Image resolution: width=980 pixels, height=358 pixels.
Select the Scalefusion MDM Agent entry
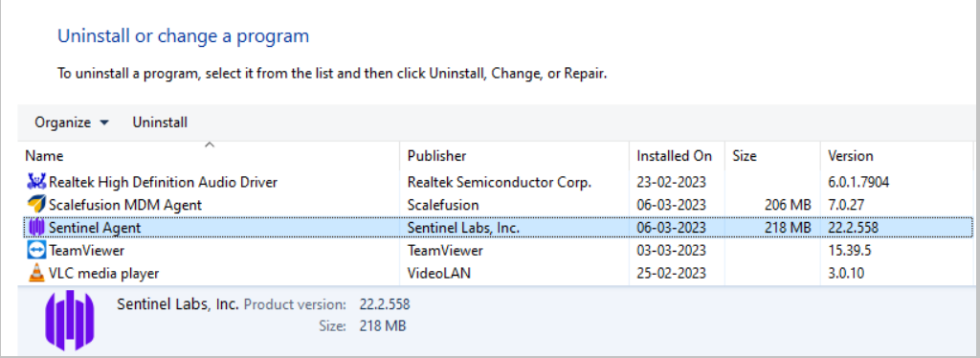coord(498,205)
